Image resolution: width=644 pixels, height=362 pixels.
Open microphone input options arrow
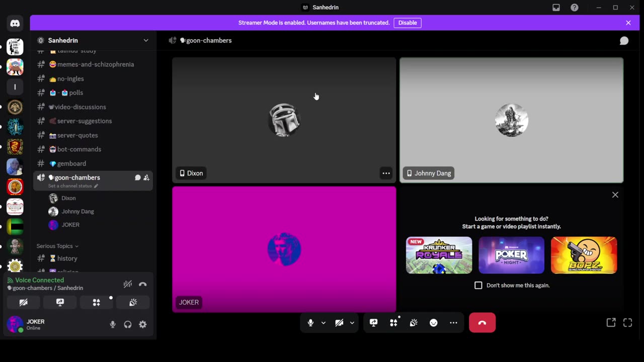pos(323,323)
